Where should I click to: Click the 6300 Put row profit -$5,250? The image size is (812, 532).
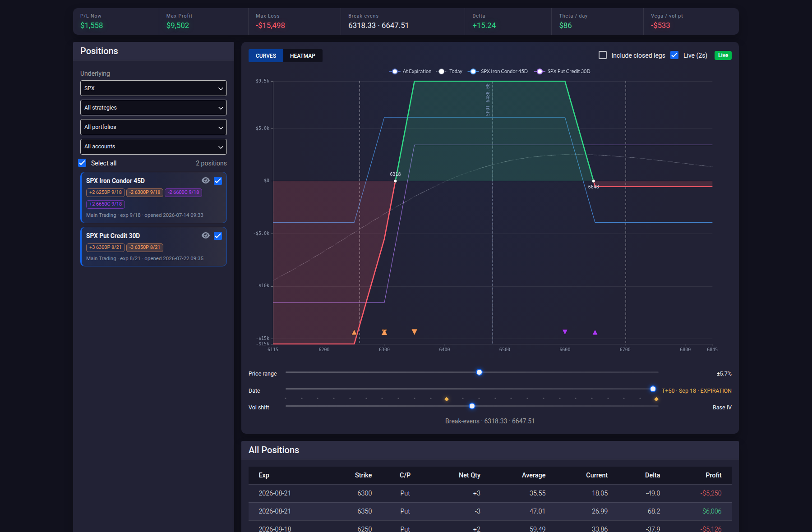[x=711, y=493]
